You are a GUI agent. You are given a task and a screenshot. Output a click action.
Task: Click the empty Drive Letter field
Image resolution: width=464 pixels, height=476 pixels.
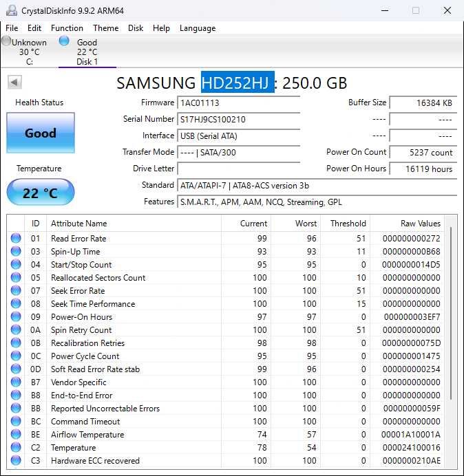pyautogui.click(x=238, y=169)
